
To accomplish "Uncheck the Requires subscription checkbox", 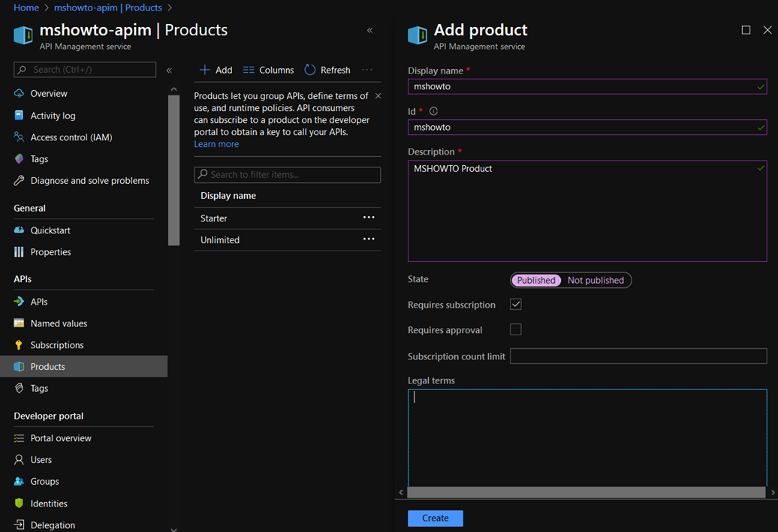I will click(x=516, y=305).
